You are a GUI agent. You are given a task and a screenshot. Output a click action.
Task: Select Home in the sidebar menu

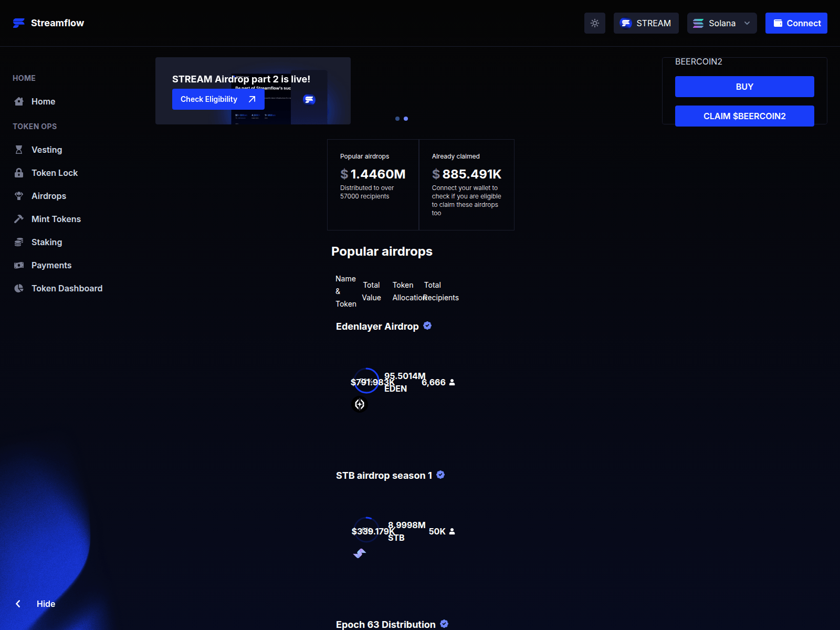tap(44, 101)
